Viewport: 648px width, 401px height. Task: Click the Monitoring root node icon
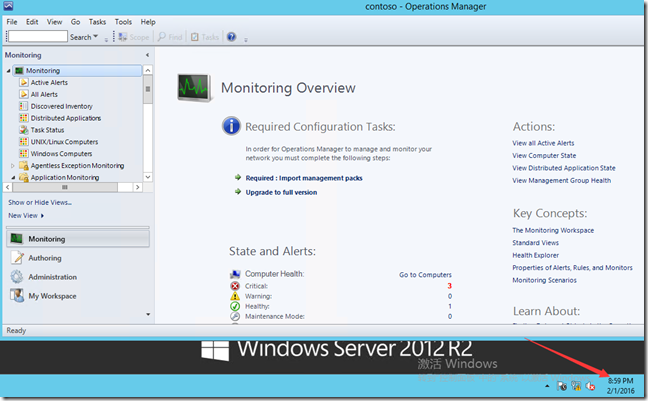click(19, 71)
